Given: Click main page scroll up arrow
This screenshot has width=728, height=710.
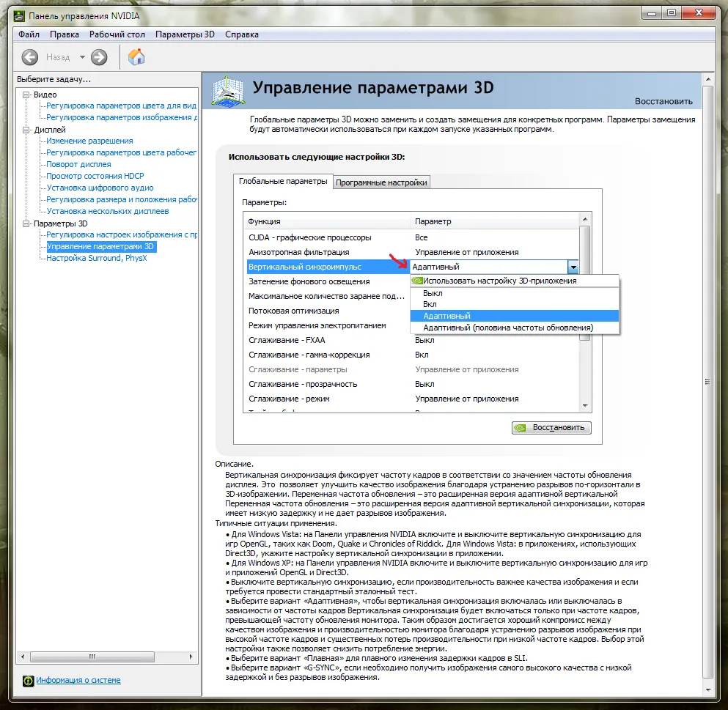Looking at the screenshot, I should click(x=708, y=79).
